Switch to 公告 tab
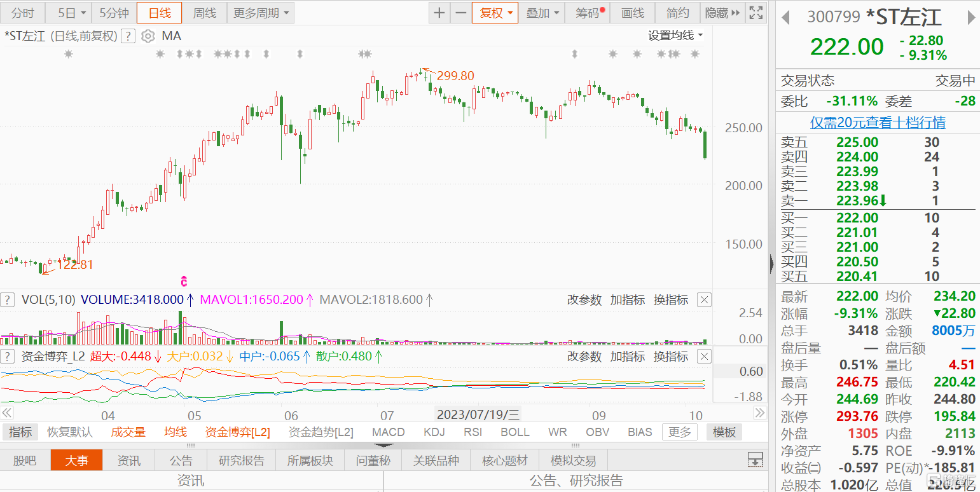Viewport: 980px width, 492px height. 181,460
